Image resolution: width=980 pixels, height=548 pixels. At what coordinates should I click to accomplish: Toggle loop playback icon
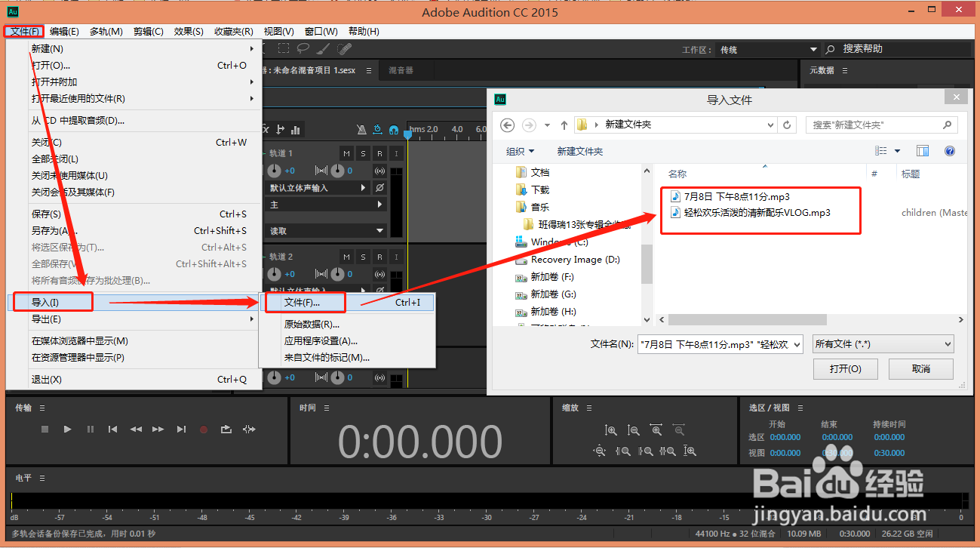point(226,429)
